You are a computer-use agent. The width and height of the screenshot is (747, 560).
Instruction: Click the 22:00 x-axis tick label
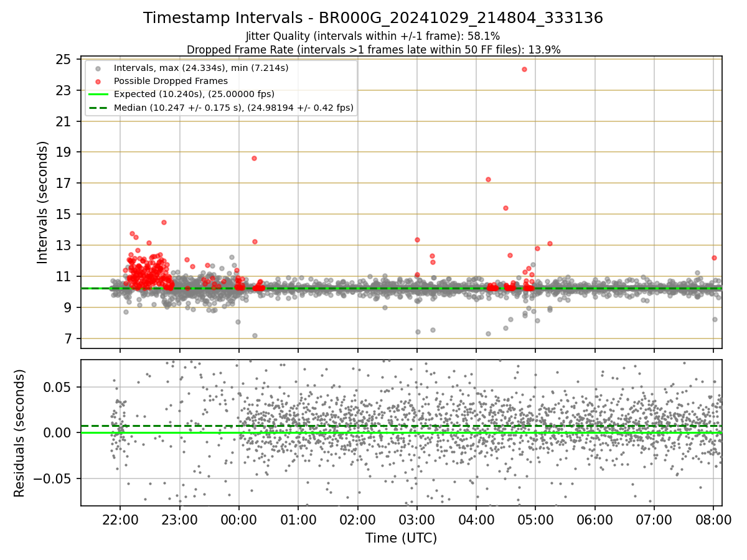pyautogui.click(x=120, y=519)
